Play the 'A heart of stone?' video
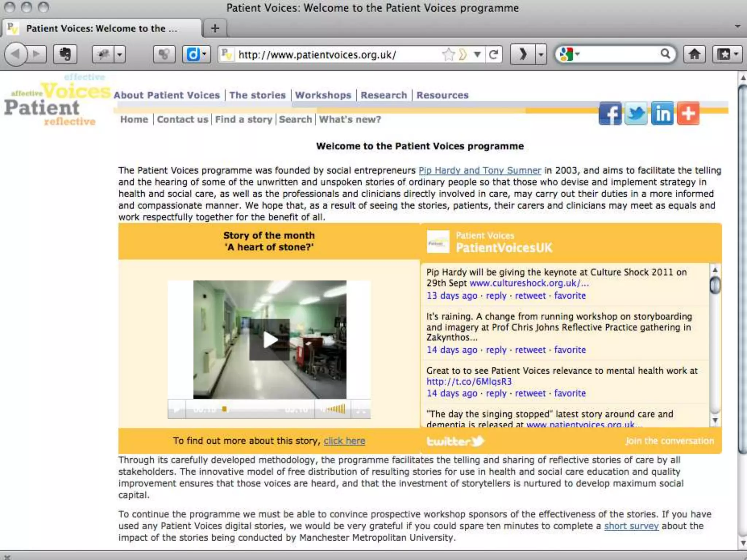 270,339
